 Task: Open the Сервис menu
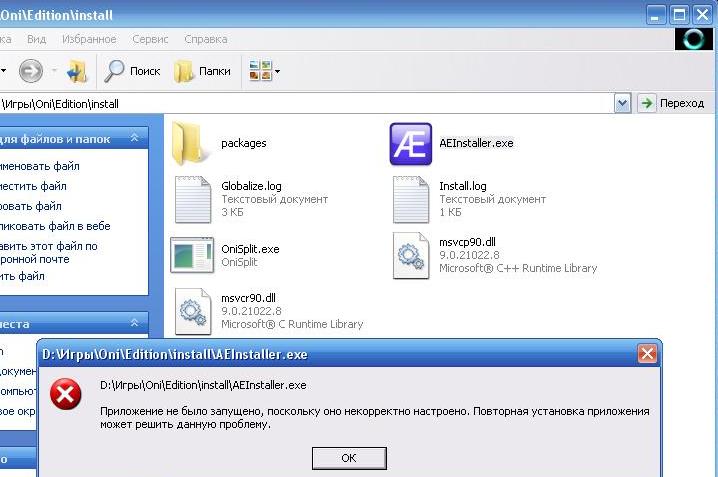point(150,39)
